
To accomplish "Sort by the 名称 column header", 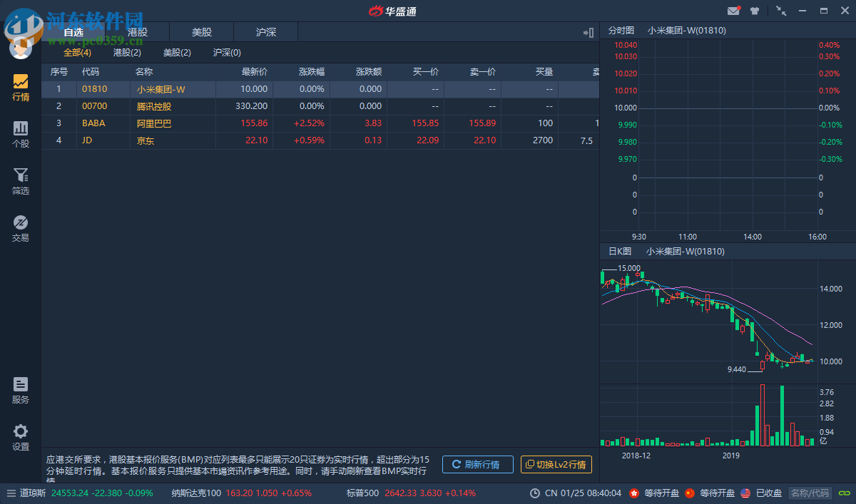I will point(144,72).
